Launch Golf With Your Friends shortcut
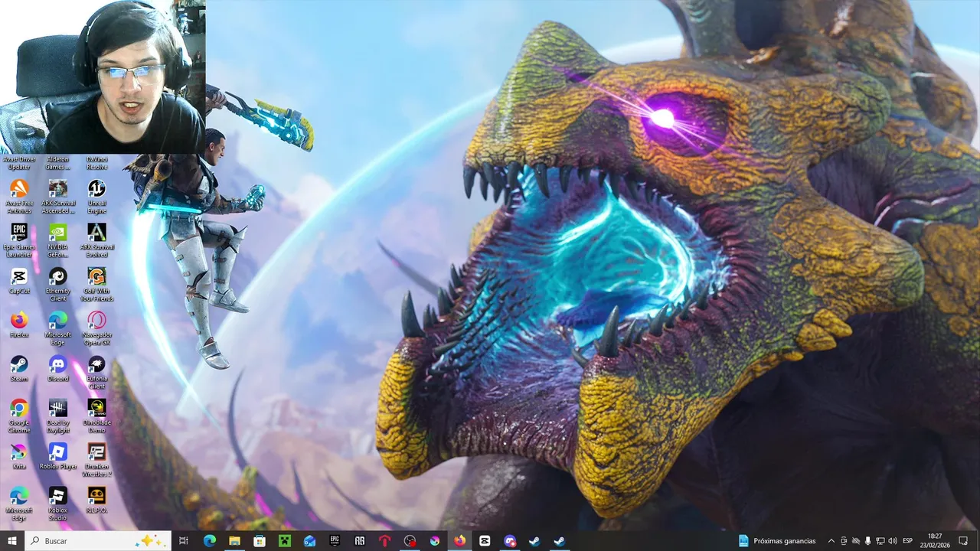980x551 pixels. click(x=96, y=284)
